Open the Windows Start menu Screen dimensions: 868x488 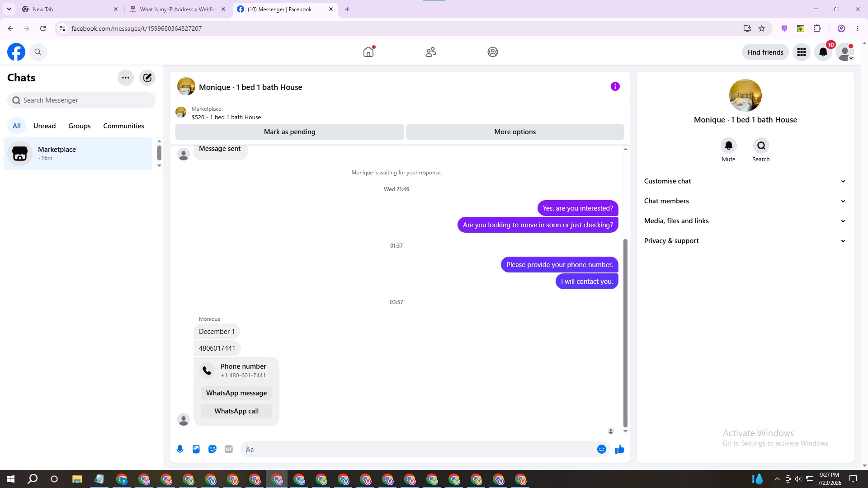pos(11,479)
